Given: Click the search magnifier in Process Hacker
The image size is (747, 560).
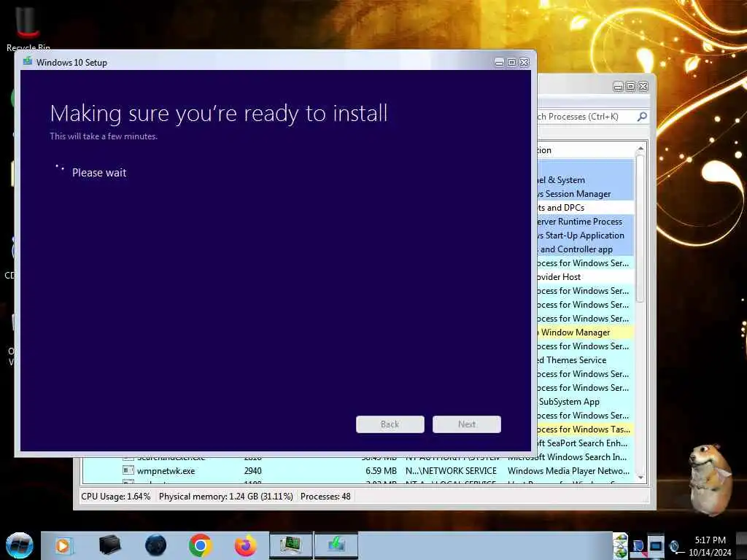Looking at the screenshot, I should point(642,117).
